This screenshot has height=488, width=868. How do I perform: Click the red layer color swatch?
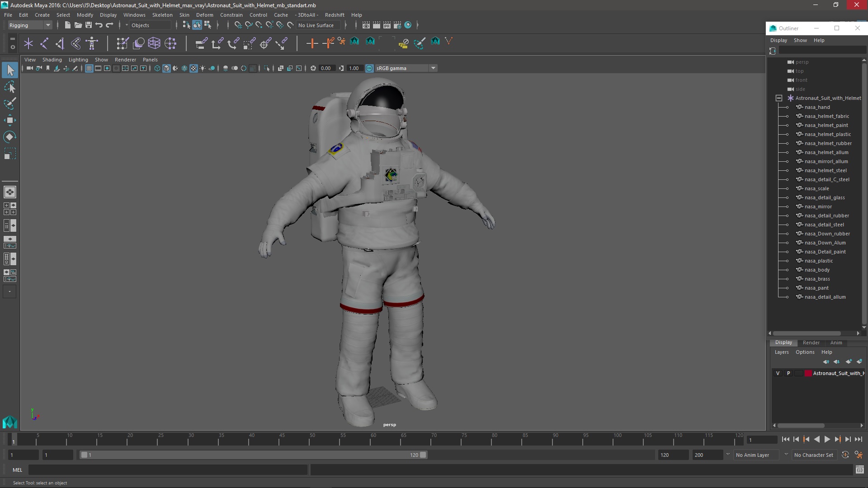[x=808, y=373]
